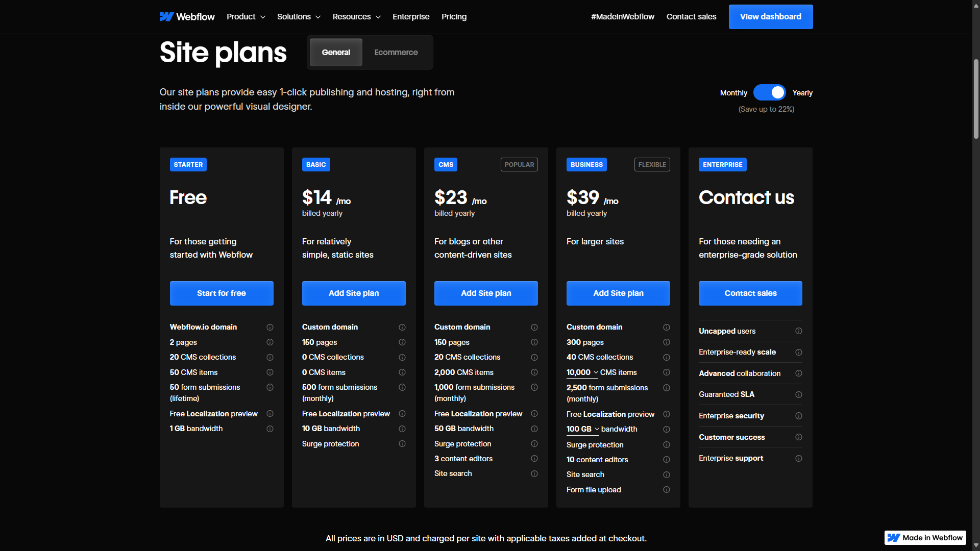Open info icon for 500 form submissions
This screenshot has height=551, width=980.
pyautogui.click(x=402, y=387)
